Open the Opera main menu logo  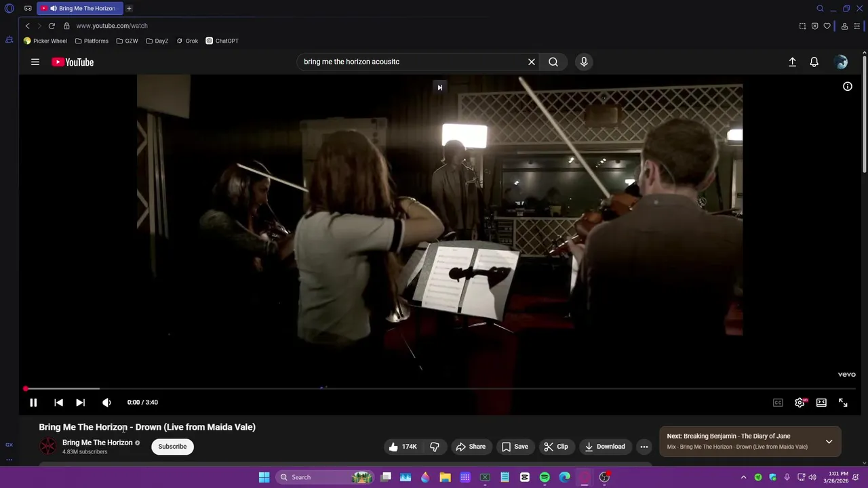click(9, 9)
